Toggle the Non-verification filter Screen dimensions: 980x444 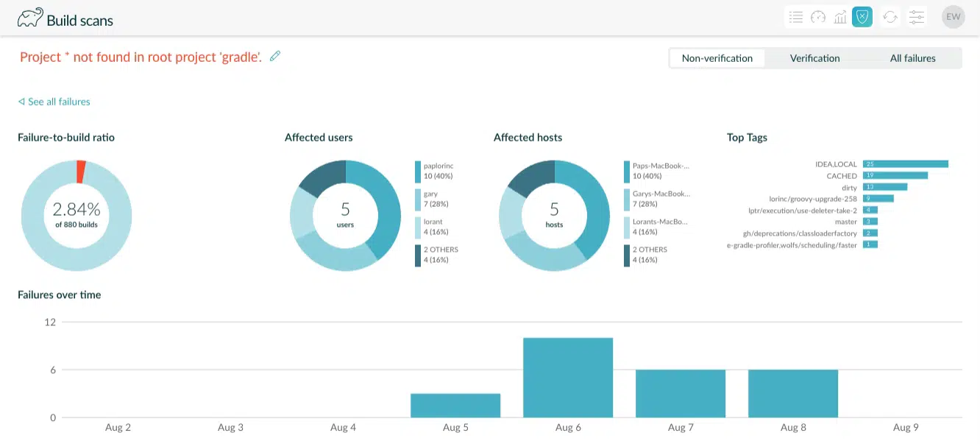(717, 57)
